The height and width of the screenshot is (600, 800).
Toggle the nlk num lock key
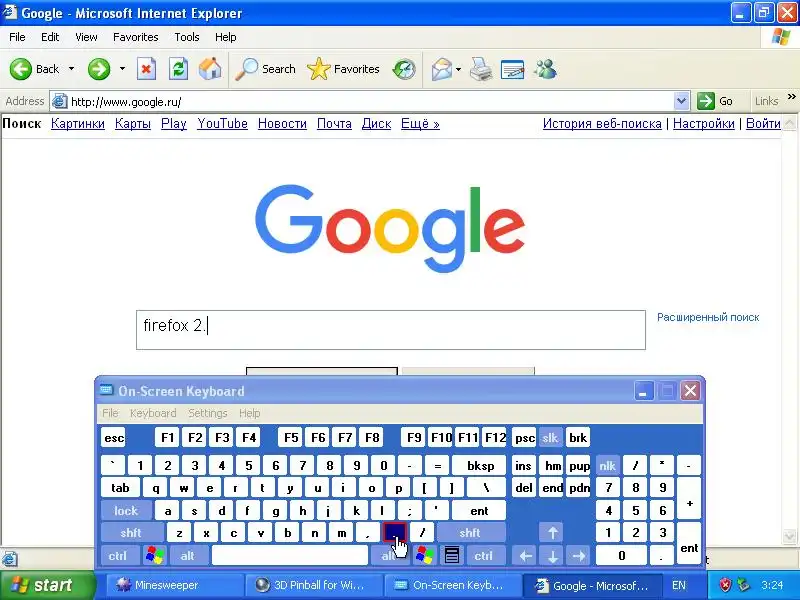[x=607, y=466]
